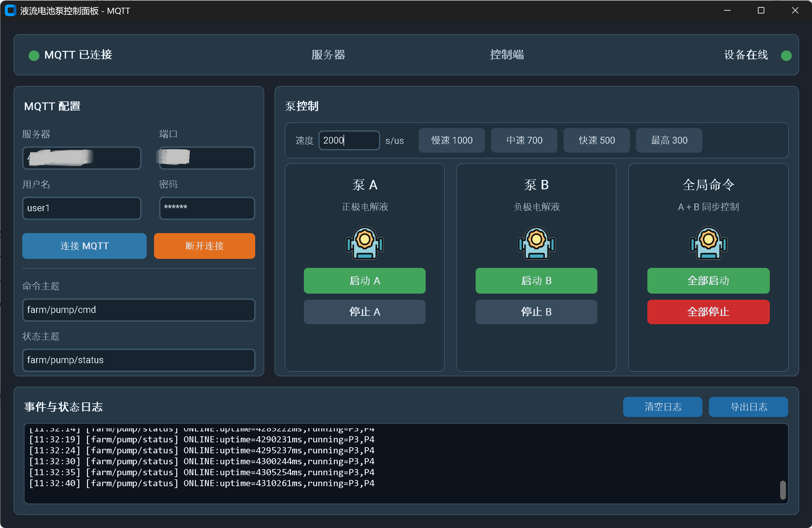Click the green 设备在线 indicator dot
This screenshot has width=812, height=528.
pos(786,55)
